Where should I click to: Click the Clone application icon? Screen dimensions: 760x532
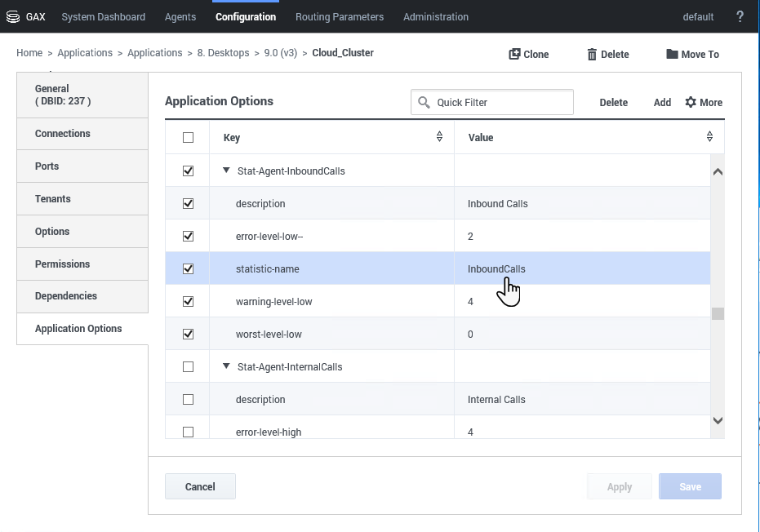(x=515, y=54)
